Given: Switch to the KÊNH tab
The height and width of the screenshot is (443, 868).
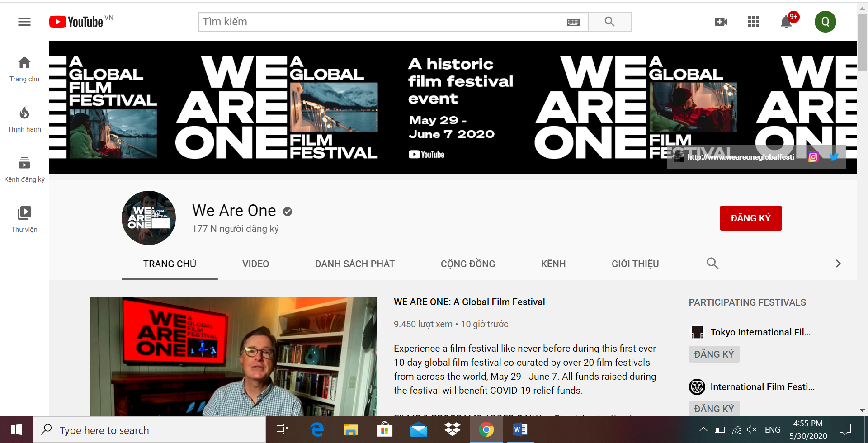Looking at the screenshot, I should tap(553, 264).
